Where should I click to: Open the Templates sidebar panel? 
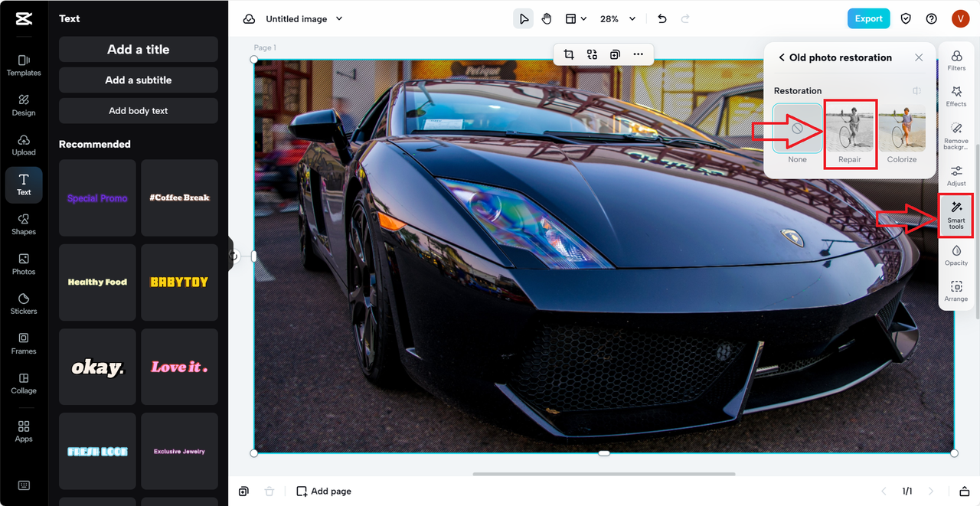[x=24, y=65]
